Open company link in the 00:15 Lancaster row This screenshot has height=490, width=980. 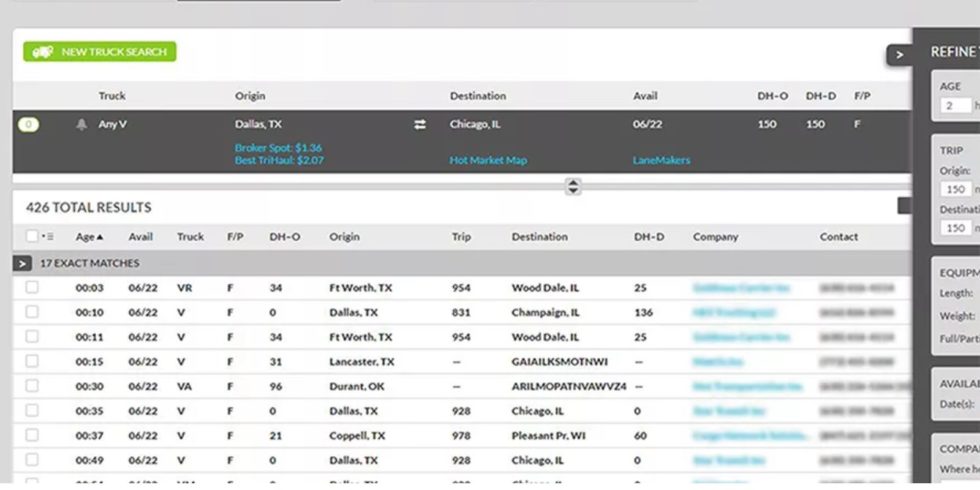718,362
